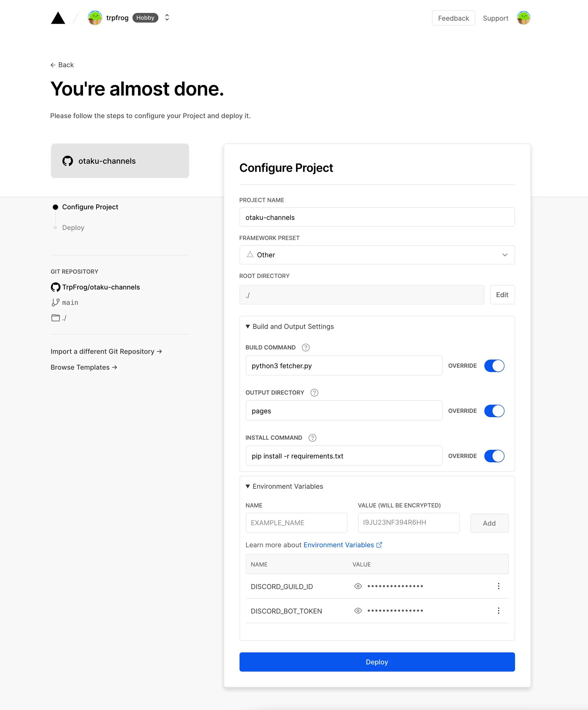Click the Support menu item

point(495,18)
